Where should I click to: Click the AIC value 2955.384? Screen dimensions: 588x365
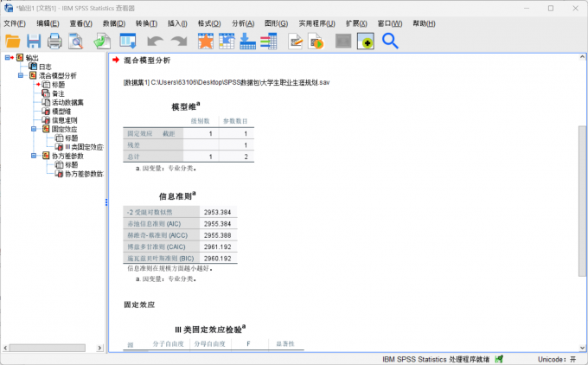click(x=218, y=224)
